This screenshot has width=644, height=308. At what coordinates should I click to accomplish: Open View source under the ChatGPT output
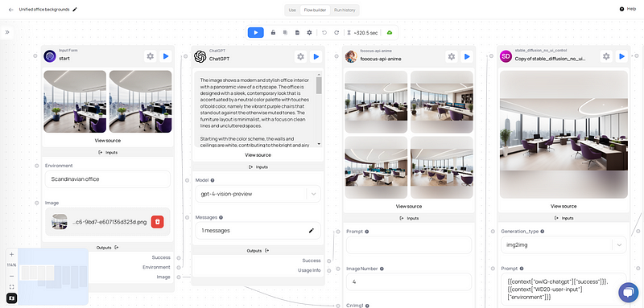coord(258,155)
